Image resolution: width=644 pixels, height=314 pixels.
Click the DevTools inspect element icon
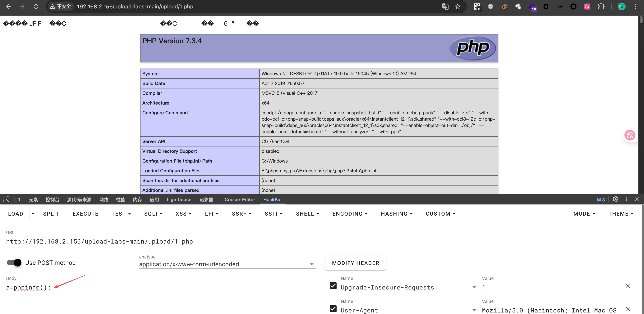click(6, 199)
